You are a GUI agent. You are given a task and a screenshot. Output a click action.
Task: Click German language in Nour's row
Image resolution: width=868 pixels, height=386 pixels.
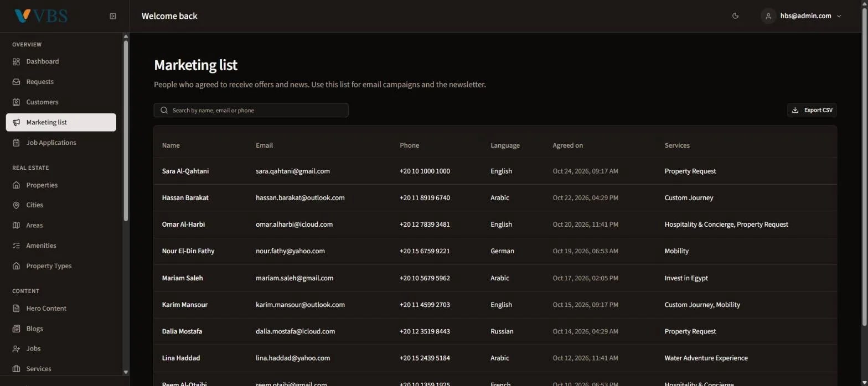[502, 251]
